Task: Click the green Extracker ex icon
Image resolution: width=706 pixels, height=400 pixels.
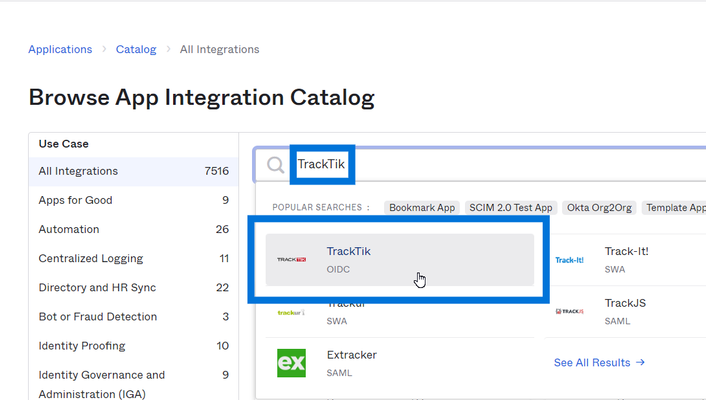Action: pos(291,363)
